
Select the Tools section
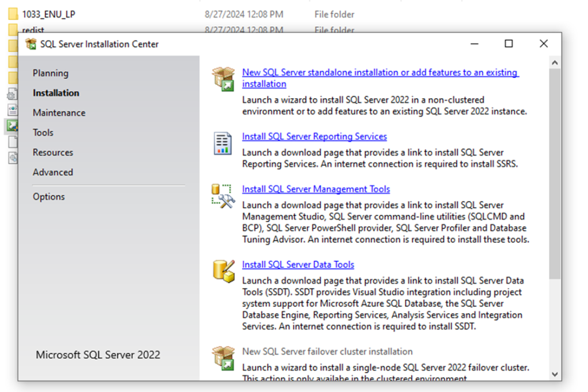pos(42,132)
